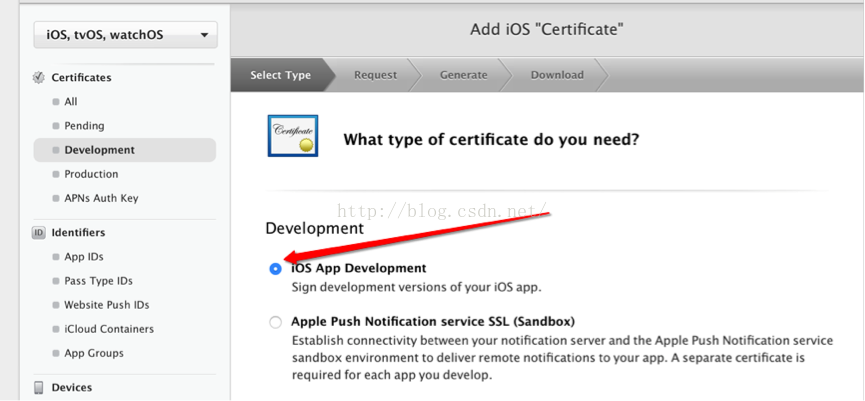Open the Devices section heading
This screenshot has height=401, width=865.
click(x=72, y=388)
